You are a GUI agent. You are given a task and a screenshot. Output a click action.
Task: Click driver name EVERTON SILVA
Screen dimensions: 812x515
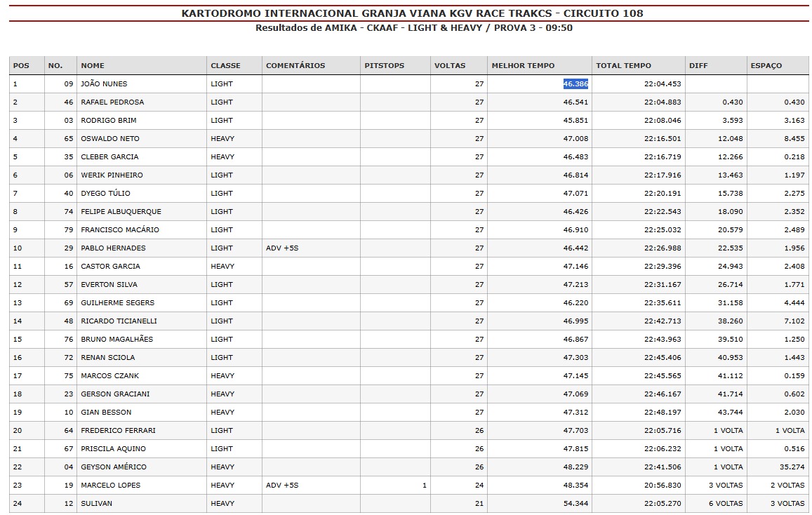109,285
